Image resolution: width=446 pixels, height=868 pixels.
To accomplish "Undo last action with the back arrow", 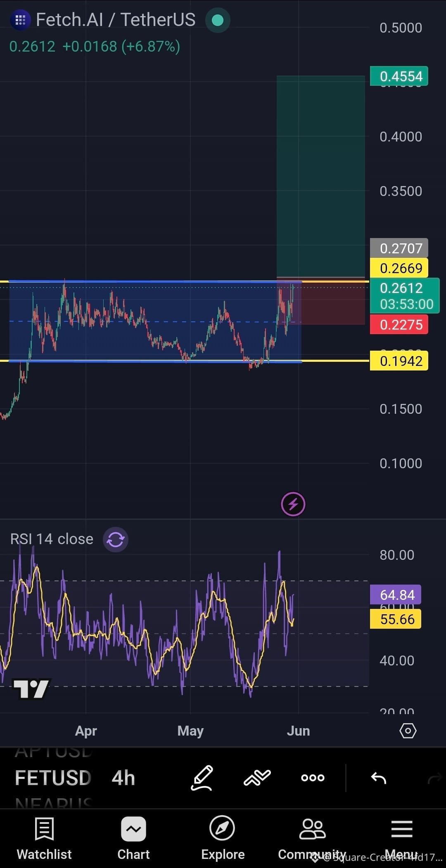I will click(379, 778).
